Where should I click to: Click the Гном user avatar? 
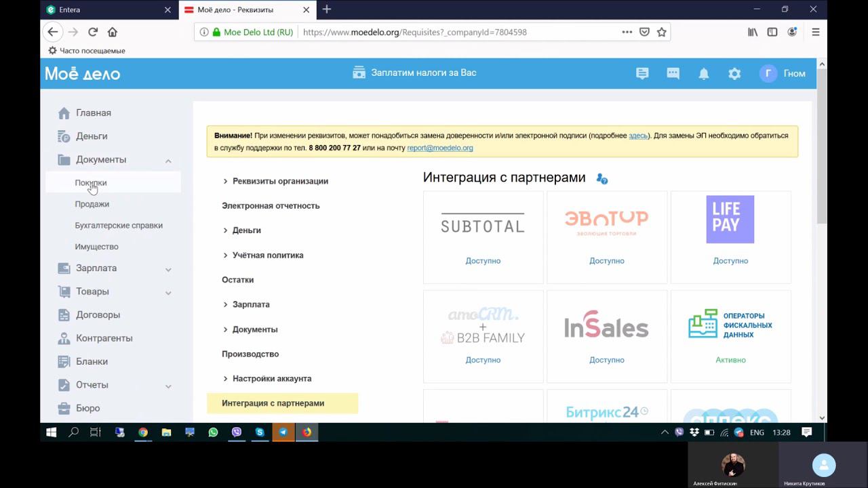[768, 74]
